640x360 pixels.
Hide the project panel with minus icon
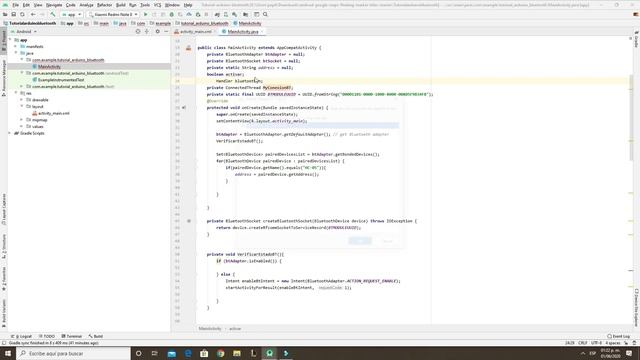pyautogui.click(x=166, y=31)
